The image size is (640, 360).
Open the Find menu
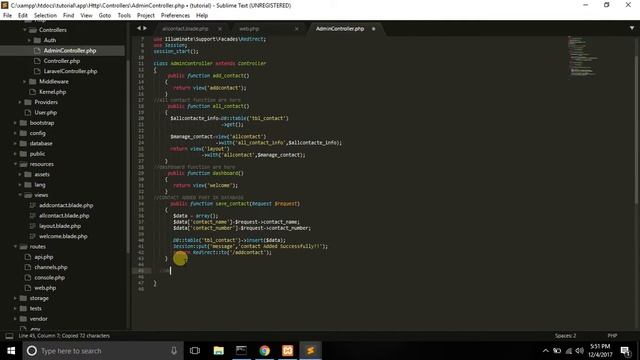tap(69, 16)
